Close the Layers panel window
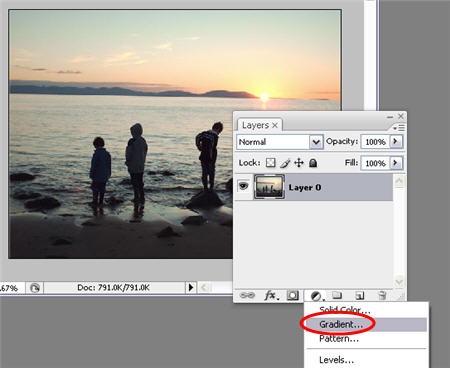The height and width of the screenshot is (368, 450). 401,116
